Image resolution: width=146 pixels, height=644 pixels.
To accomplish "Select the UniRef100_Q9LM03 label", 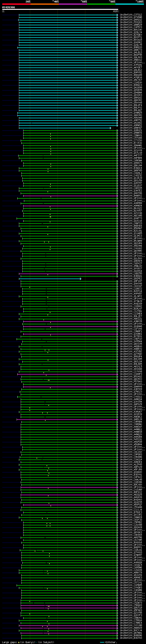I will [x=131, y=58].
